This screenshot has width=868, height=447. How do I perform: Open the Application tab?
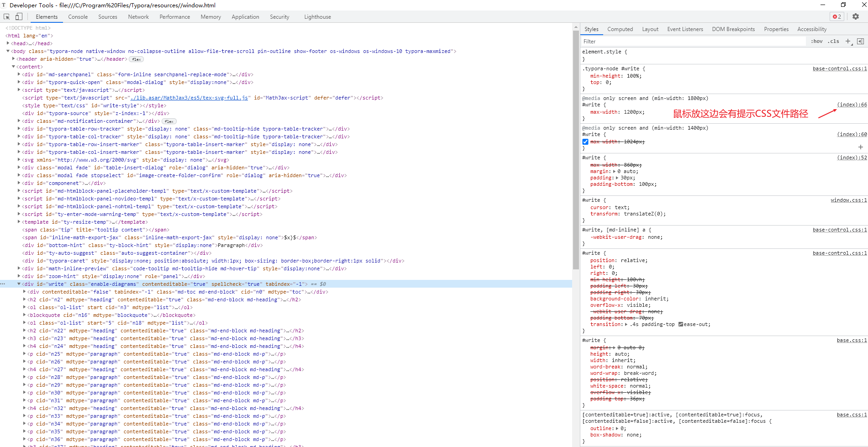(245, 17)
